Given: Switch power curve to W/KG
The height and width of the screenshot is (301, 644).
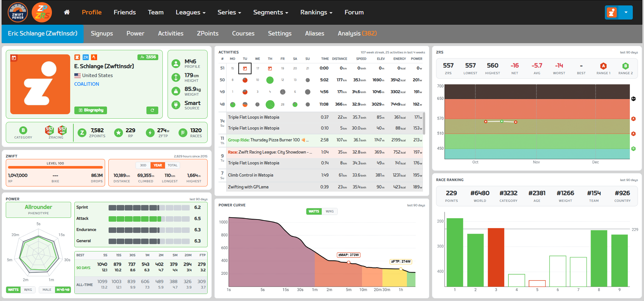Looking at the screenshot, I should pos(330,211).
